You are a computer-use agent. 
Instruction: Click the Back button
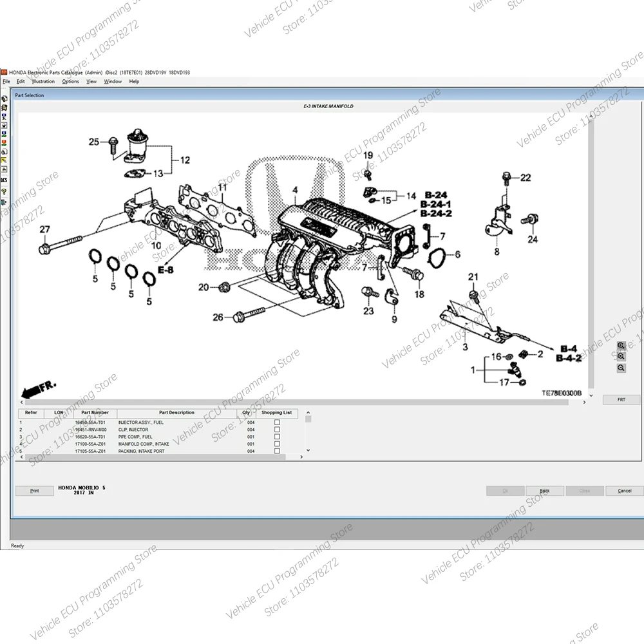[x=545, y=491]
